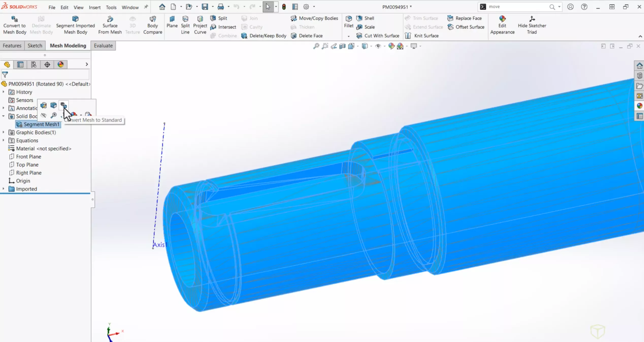This screenshot has width=644, height=342.
Task: Toggle visibility of Segment Mesh1
Action: click(x=43, y=115)
